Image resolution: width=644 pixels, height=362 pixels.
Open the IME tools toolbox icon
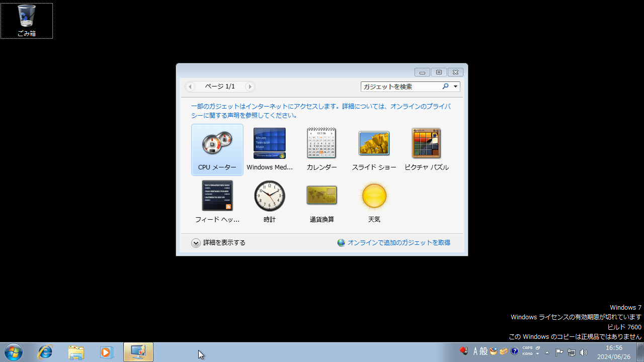[x=494, y=351]
